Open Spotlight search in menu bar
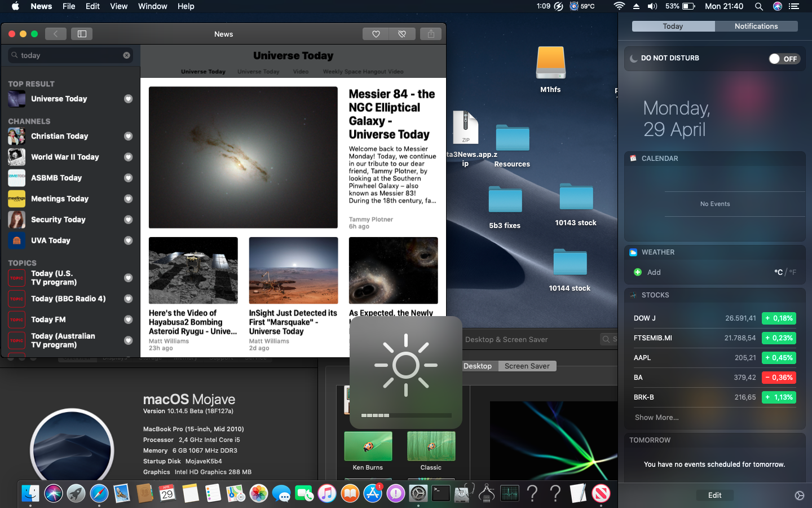This screenshot has height=508, width=812. (759, 6)
